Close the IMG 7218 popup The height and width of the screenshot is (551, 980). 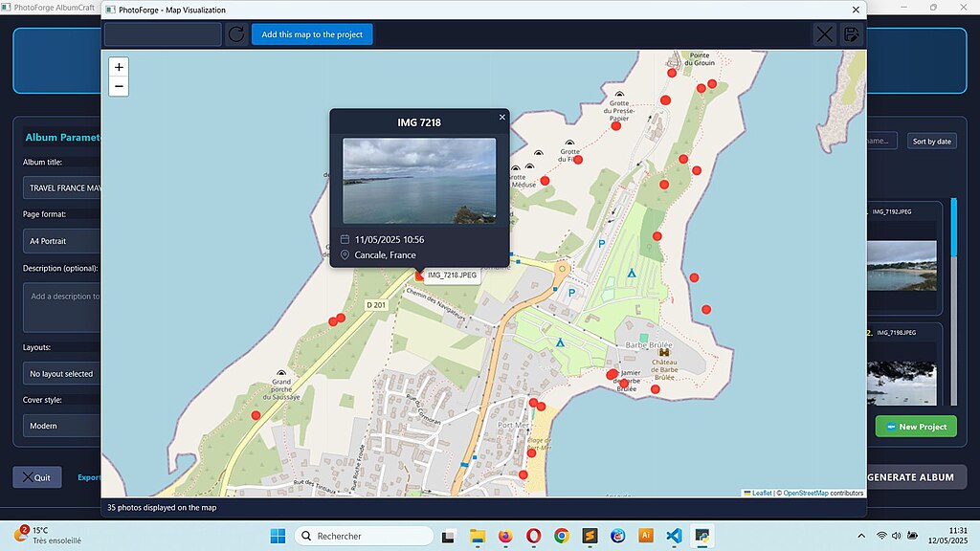pyautogui.click(x=501, y=117)
